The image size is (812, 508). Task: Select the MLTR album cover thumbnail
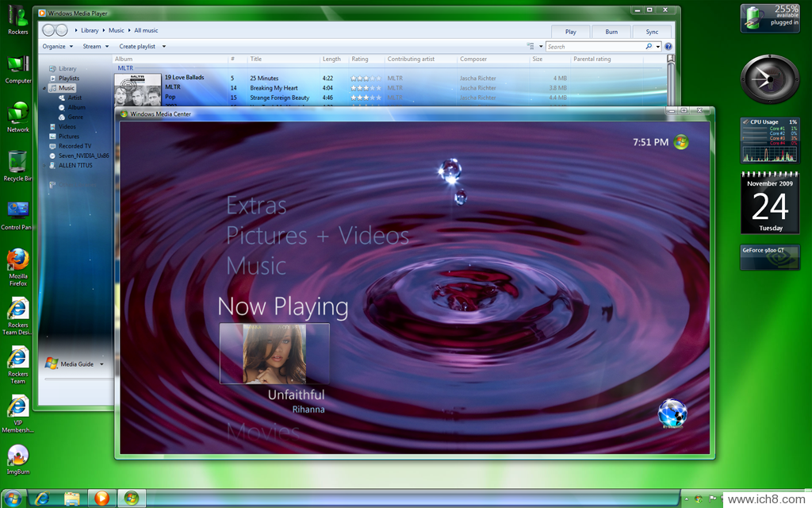138,90
